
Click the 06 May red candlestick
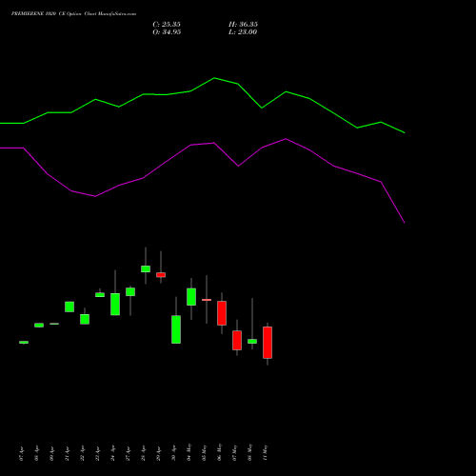[x=222, y=313]
